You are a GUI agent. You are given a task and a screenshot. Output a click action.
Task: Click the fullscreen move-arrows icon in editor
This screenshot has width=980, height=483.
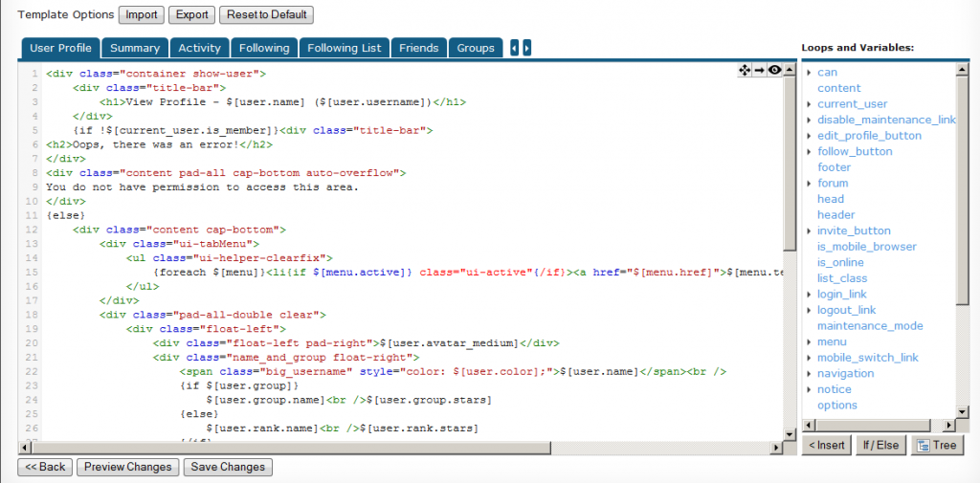tap(745, 70)
